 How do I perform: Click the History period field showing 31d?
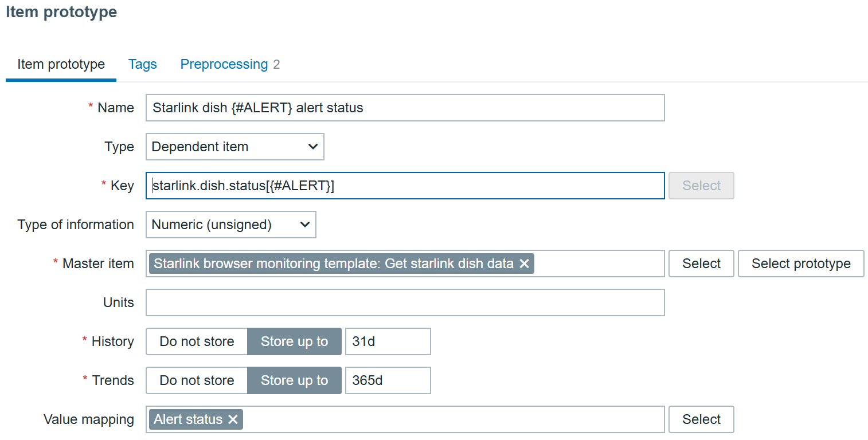[x=388, y=341]
